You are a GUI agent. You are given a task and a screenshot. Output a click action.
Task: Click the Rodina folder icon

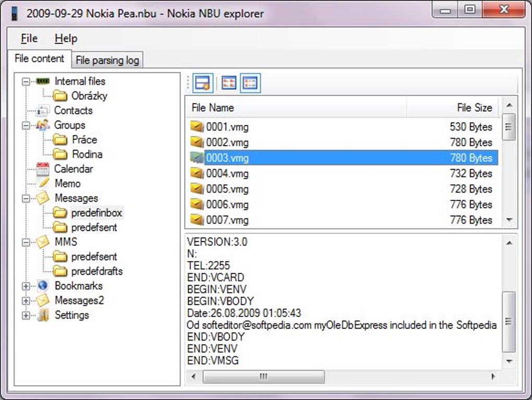click(x=60, y=154)
